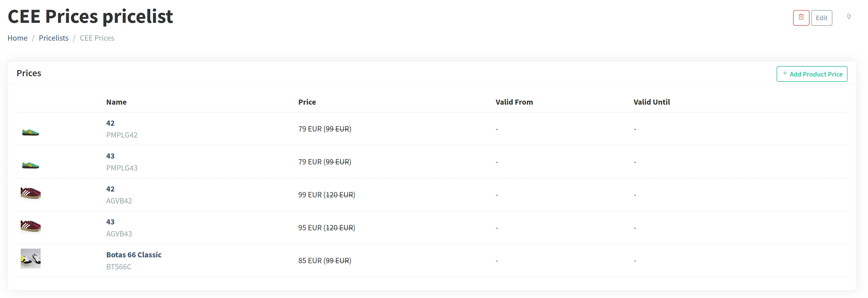Image resolution: width=868 pixels, height=298 pixels.
Task: Click the Name column header
Action: pos(116,102)
